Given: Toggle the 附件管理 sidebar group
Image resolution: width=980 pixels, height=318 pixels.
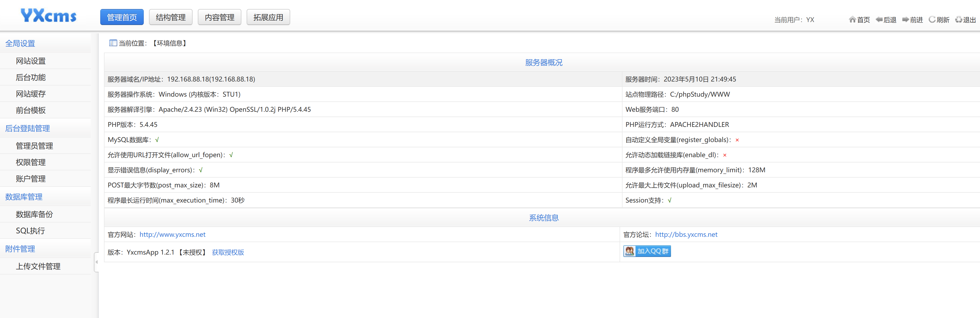Looking at the screenshot, I should tap(20, 249).
